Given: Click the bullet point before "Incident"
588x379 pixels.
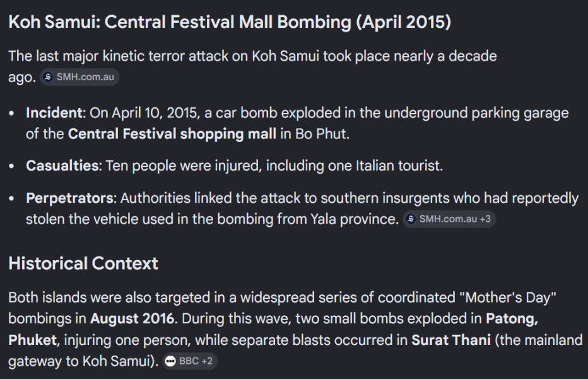Looking at the screenshot, I should coord(13,114).
